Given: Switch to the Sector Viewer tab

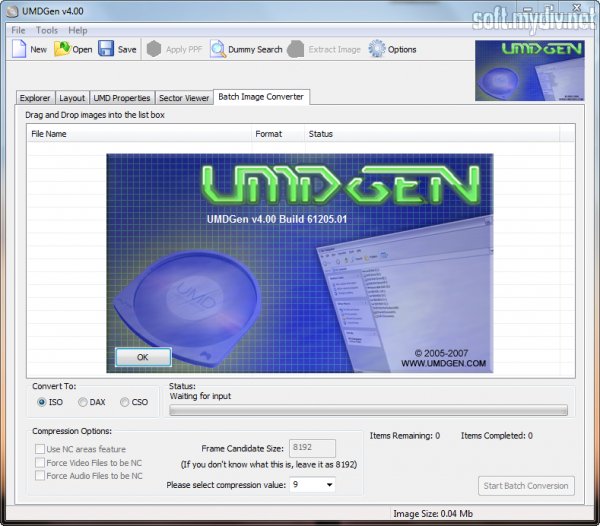Looking at the screenshot, I should pyautogui.click(x=184, y=98).
